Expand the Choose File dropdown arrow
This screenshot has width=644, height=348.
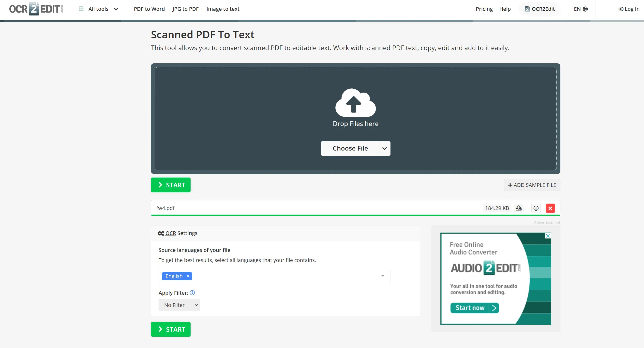coord(384,148)
